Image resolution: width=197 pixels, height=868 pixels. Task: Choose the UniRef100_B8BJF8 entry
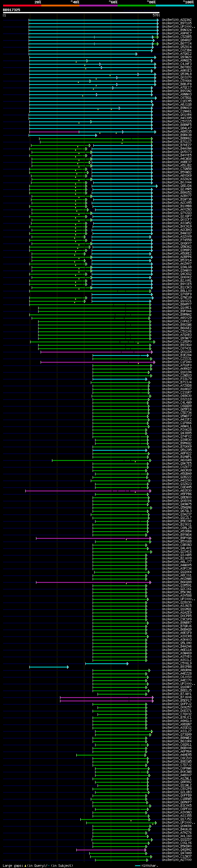(x=177, y=84)
